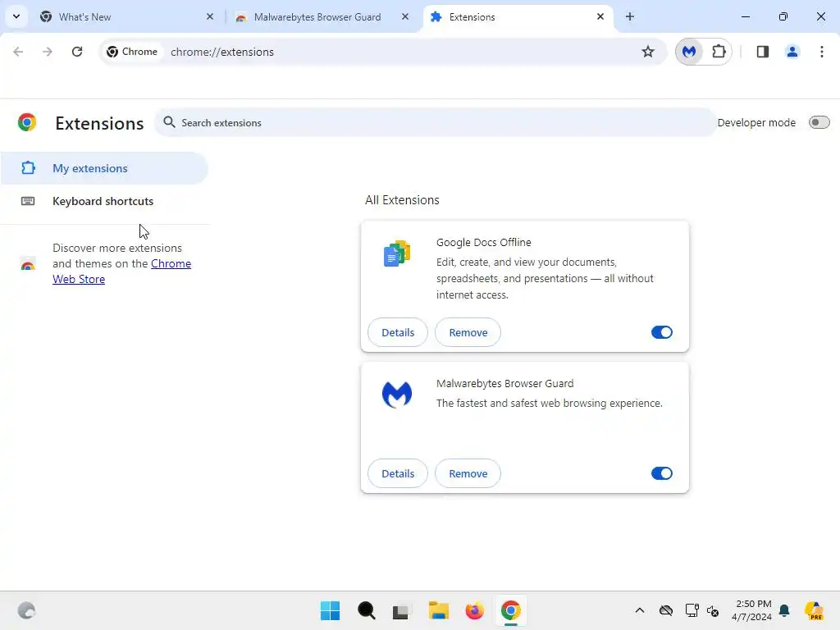Switch to Malwarebytes Browser Guard tab
Image resolution: width=840 pixels, height=630 pixels.
(x=323, y=16)
